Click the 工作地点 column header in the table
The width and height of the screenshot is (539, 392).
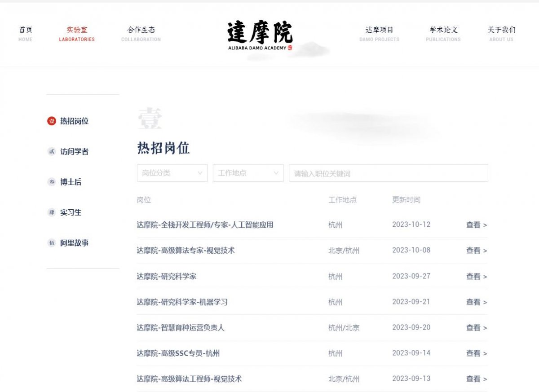tap(343, 200)
